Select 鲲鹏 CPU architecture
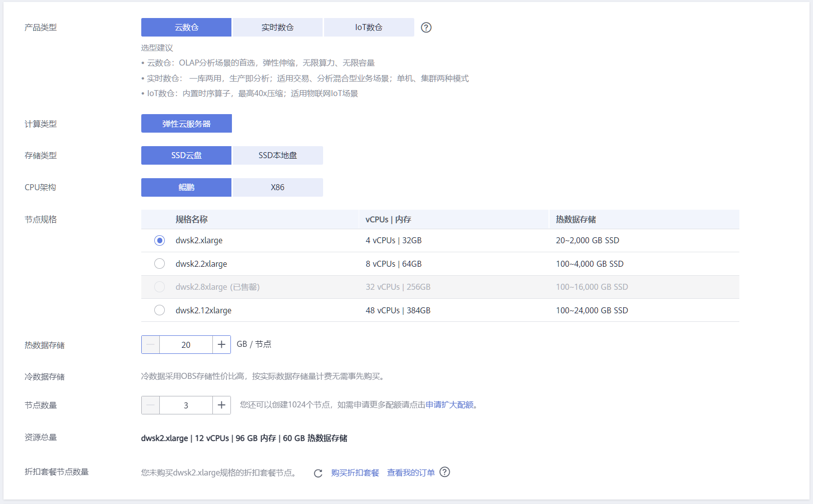 tap(186, 188)
